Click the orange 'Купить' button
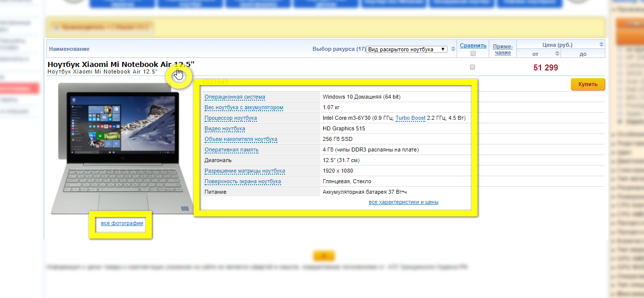This screenshot has height=298, width=644. 588,84
